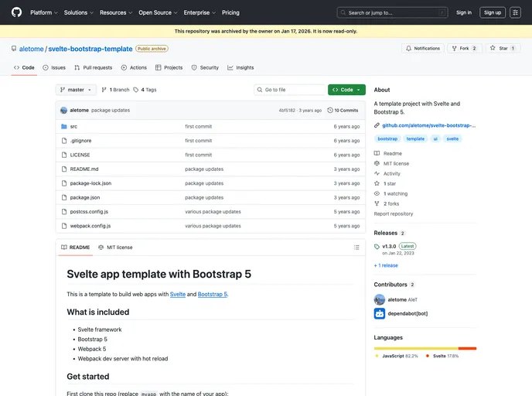Fork the repository using Fork button
The image size is (532, 396).
[465, 48]
